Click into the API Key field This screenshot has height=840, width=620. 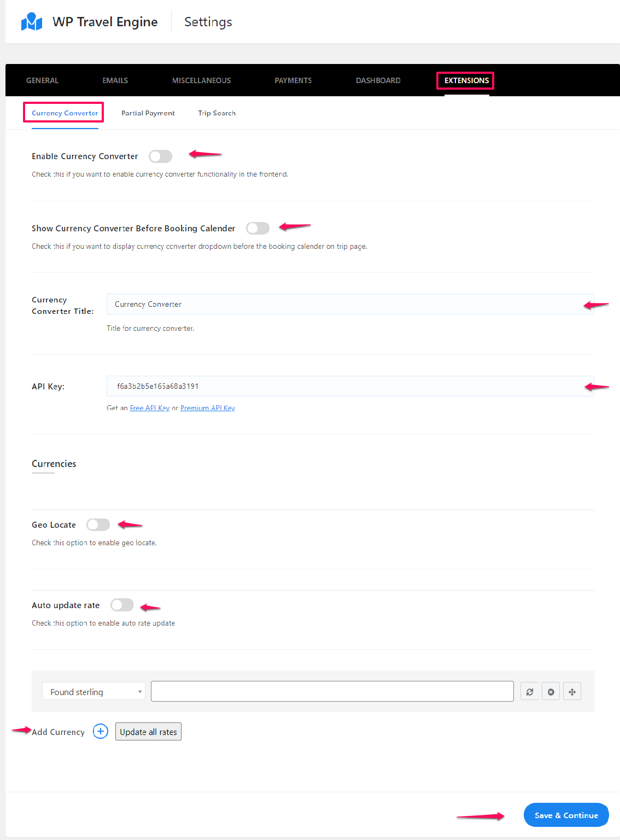[x=350, y=386]
